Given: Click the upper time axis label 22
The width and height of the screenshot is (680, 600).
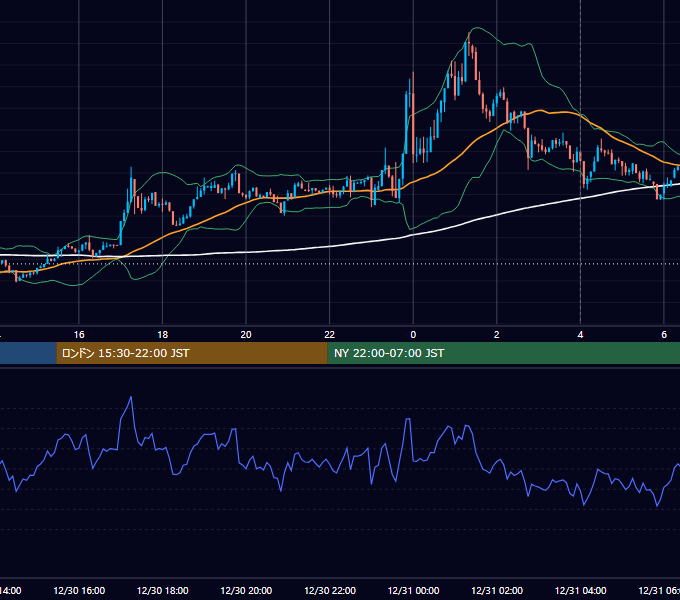Looking at the screenshot, I should click(330, 335).
